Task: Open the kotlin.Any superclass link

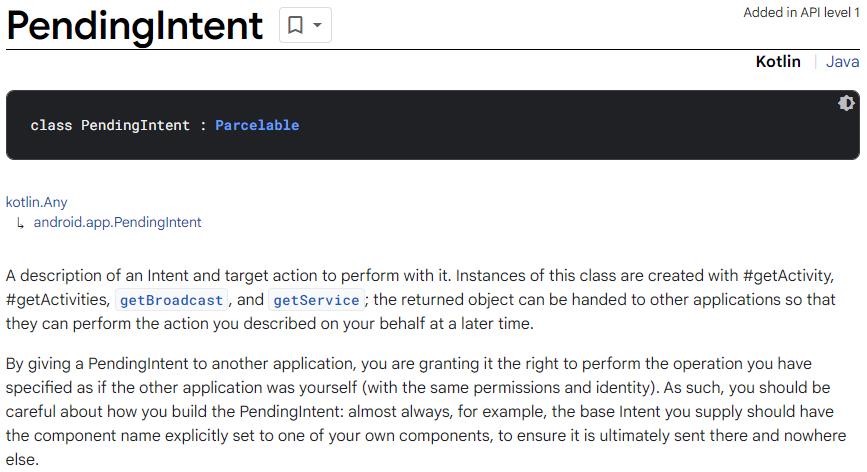Action: click(x=36, y=202)
